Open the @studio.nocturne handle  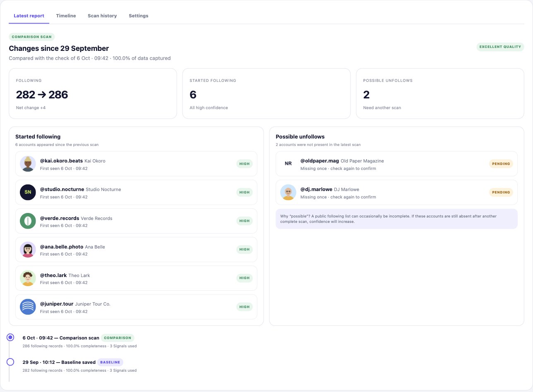coord(62,189)
